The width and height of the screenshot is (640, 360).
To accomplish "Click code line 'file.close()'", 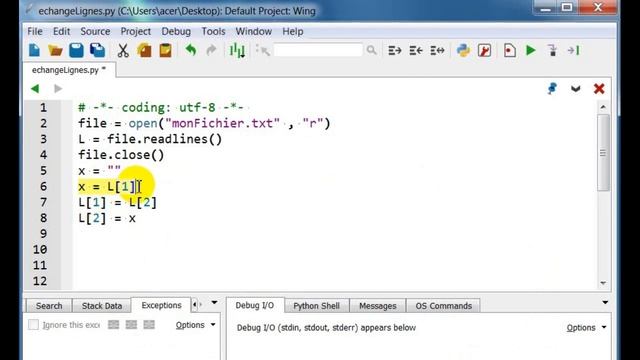I will coord(121,155).
